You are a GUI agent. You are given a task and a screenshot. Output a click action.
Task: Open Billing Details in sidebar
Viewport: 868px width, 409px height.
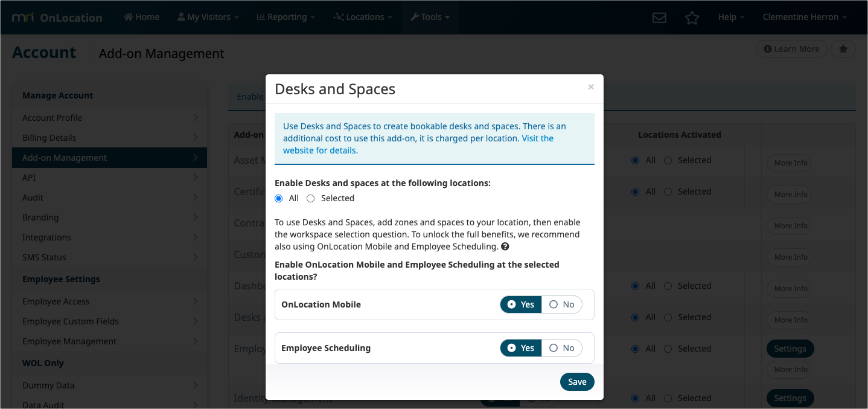109,138
